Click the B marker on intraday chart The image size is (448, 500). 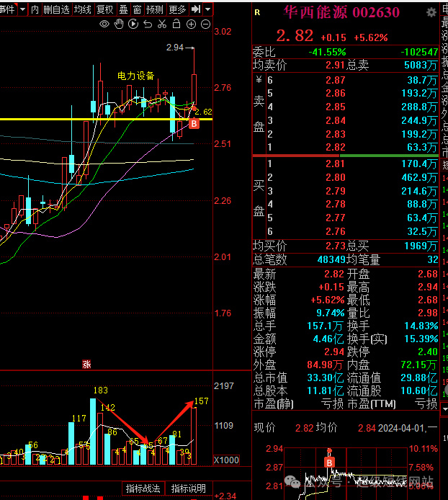point(329,462)
